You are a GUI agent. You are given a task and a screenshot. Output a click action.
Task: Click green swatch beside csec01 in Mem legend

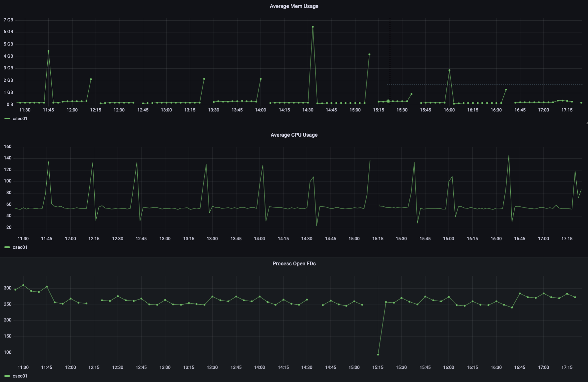tap(7, 119)
